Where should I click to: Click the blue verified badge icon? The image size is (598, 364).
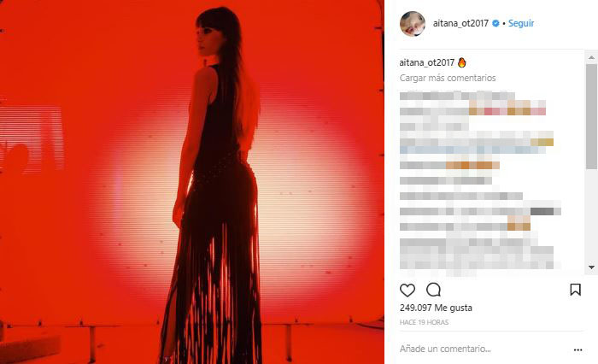coord(495,23)
